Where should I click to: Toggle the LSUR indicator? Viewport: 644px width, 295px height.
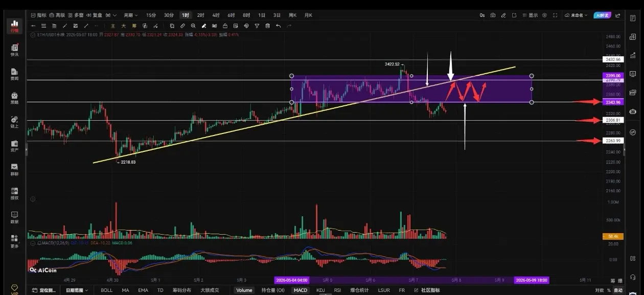coord(384,290)
